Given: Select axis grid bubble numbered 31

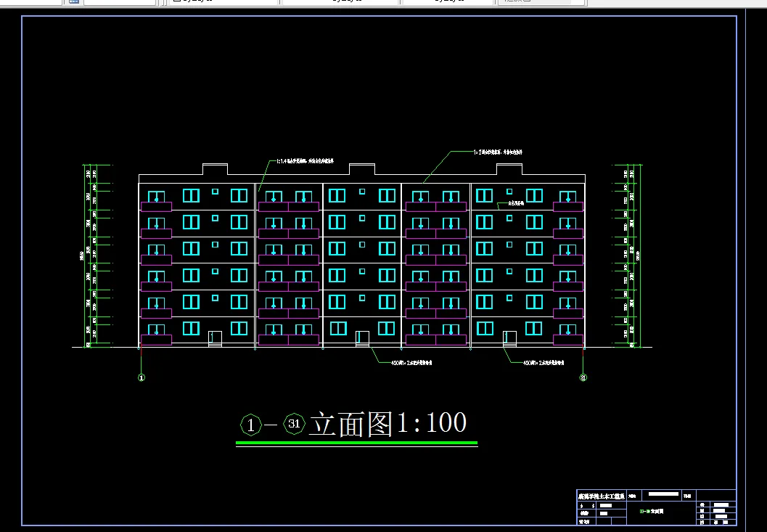Looking at the screenshot, I should tap(583, 378).
